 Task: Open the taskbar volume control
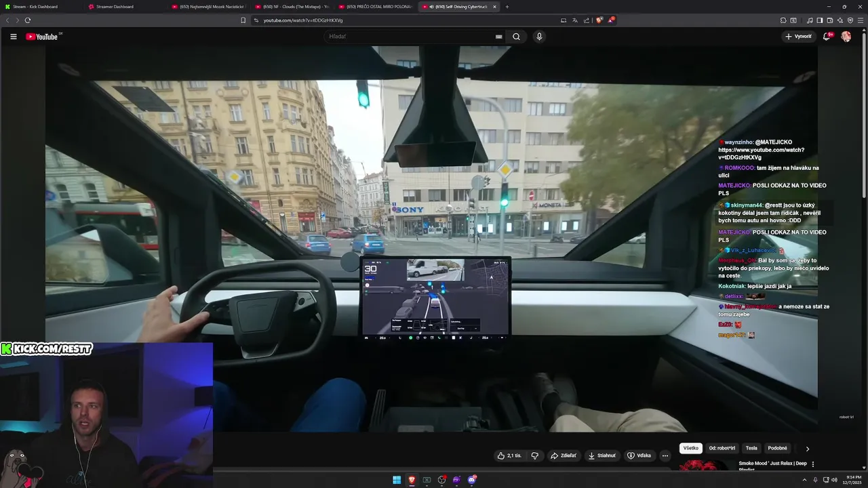(x=834, y=480)
